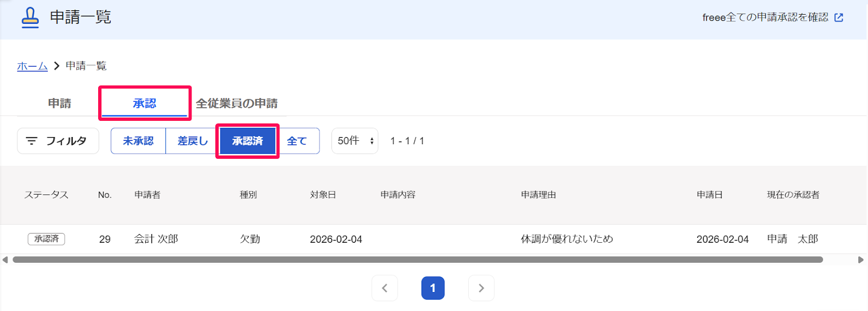Go to the next page with chevron button
The height and width of the screenshot is (311, 868).
coord(481,288)
